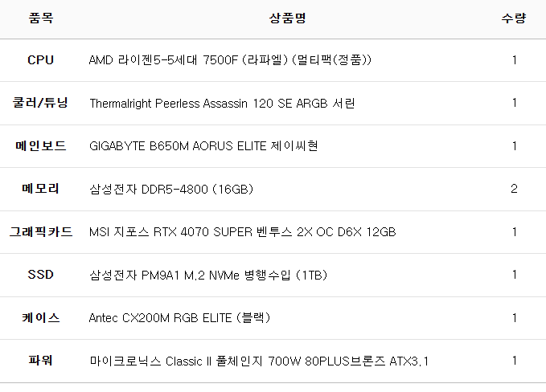This screenshot has width=546, height=392.
Task: Click the 메인보드 category label
Action: pos(40,146)
